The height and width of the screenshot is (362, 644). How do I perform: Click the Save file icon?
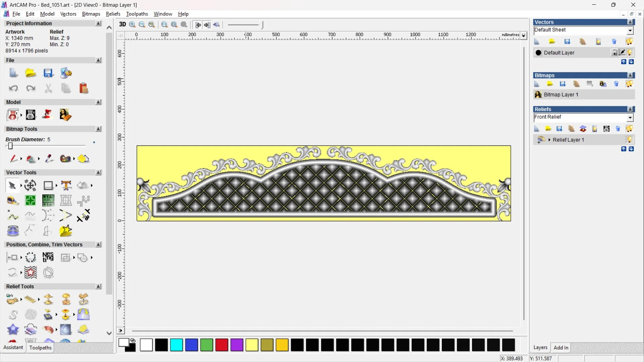(x=48, y=73)
